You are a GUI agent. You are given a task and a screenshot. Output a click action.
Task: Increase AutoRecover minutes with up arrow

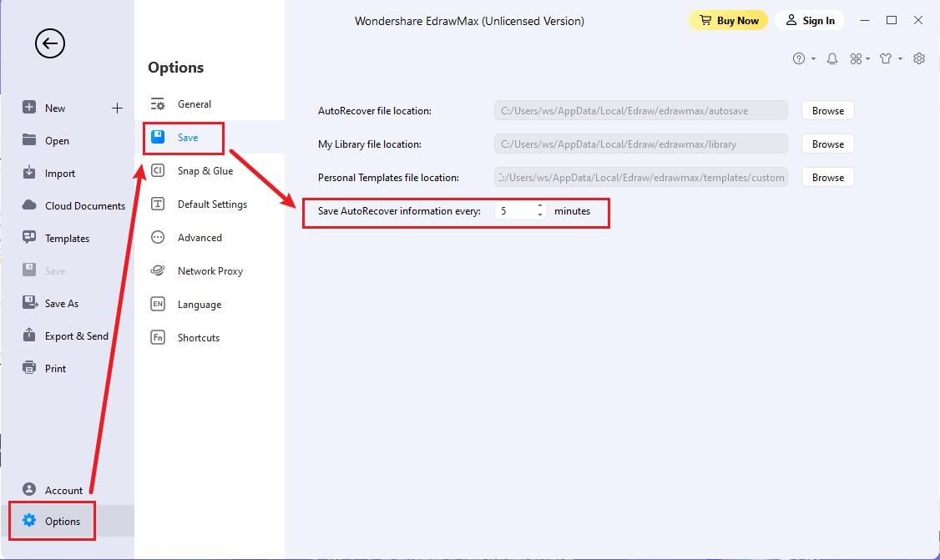(540, 205)
